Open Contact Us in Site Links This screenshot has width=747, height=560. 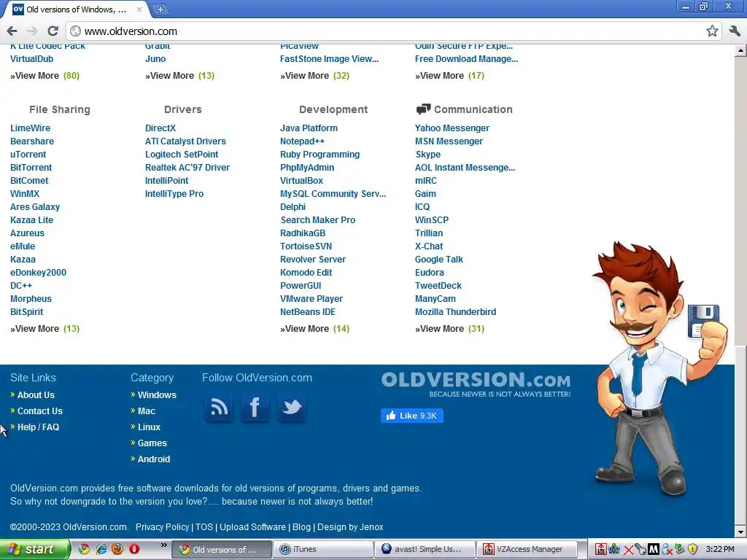point(40,411)
